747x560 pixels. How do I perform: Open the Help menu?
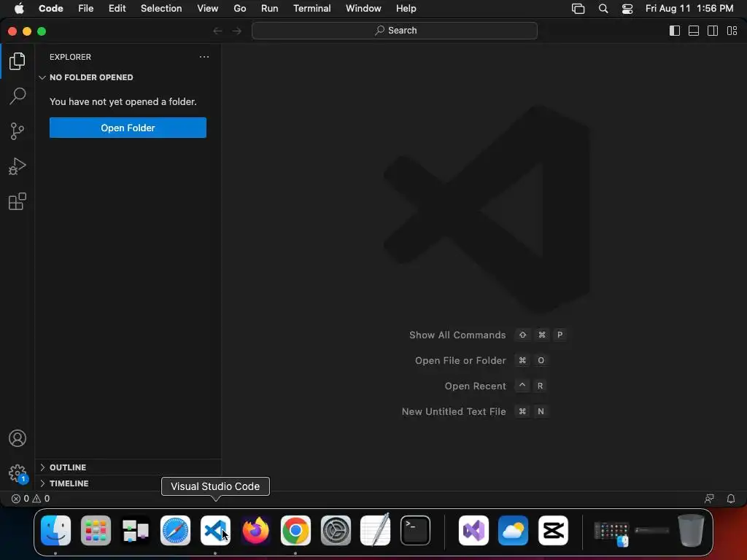[x=406, y=9]
